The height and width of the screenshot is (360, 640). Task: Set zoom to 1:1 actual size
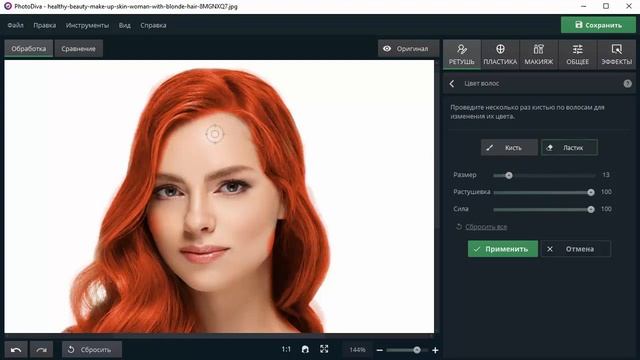click(286, 349)
